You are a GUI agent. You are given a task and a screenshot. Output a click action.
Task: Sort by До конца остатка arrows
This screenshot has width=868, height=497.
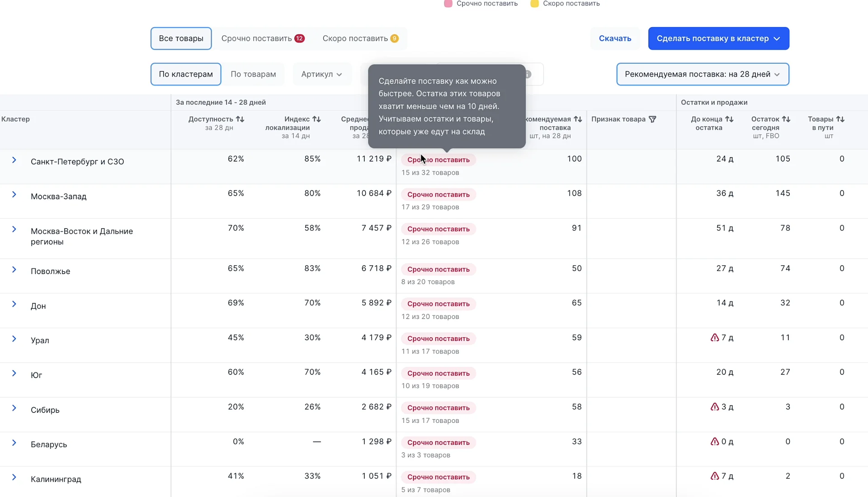(729, 119)
